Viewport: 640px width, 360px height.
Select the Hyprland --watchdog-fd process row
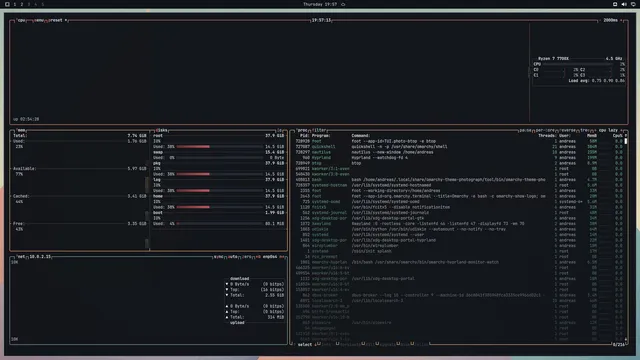pos(460,158)
